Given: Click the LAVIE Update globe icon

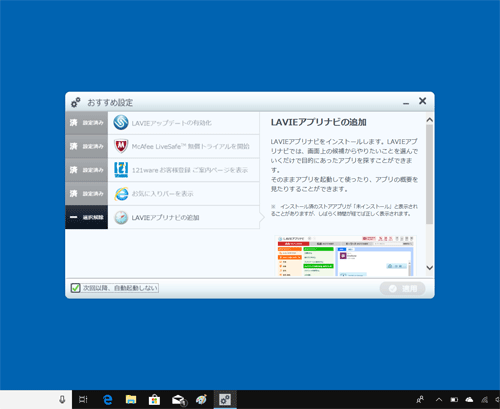Looking at the screenshot, I should click(x=121, y=123).
